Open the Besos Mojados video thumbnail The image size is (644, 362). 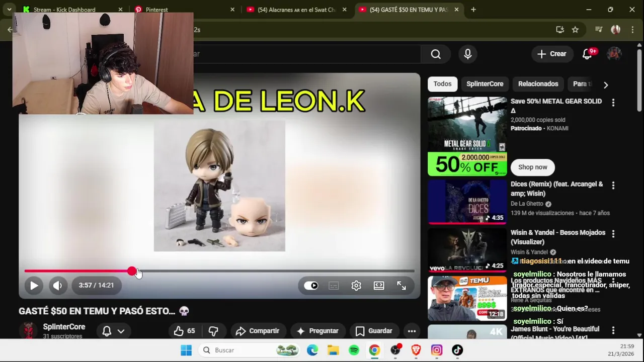[467, 250]
